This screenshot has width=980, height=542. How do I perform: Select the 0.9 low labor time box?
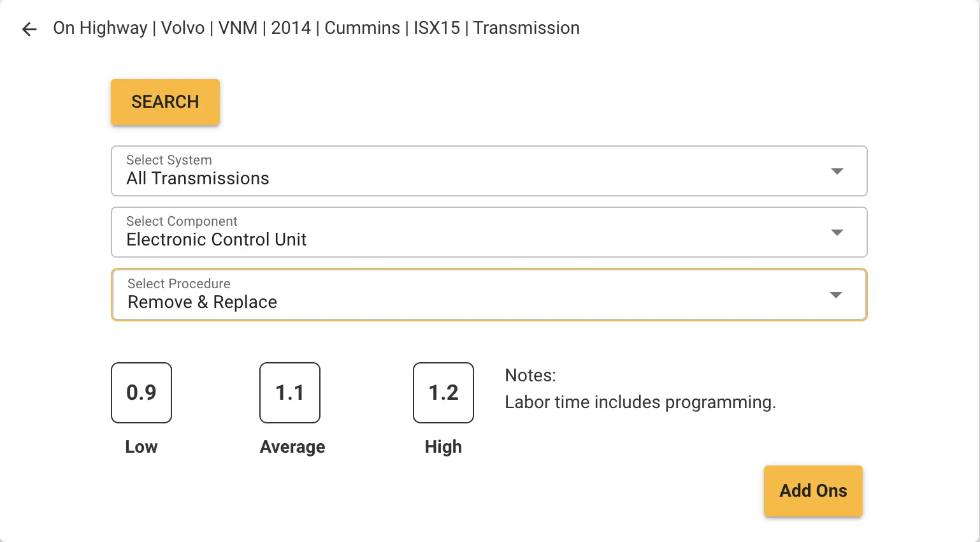[x=141, y=393]
